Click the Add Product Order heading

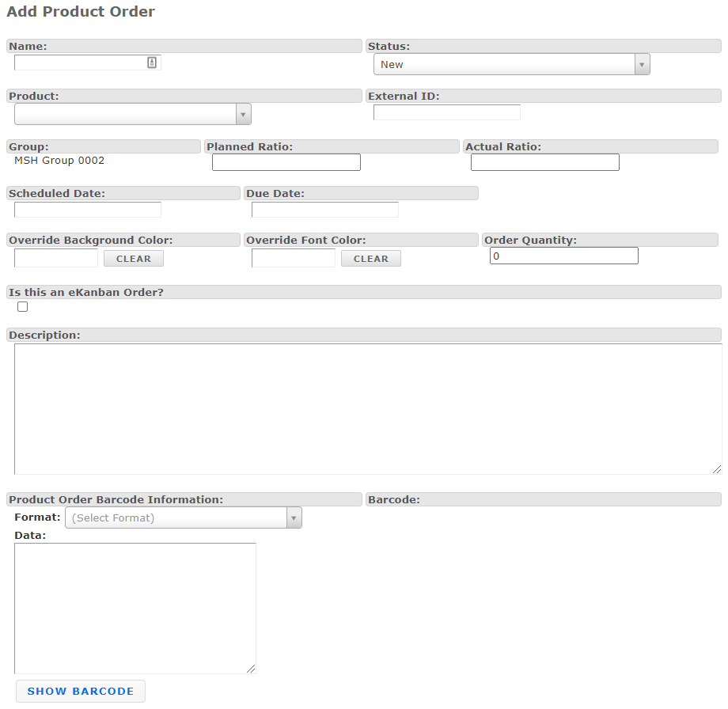point(81,12)
